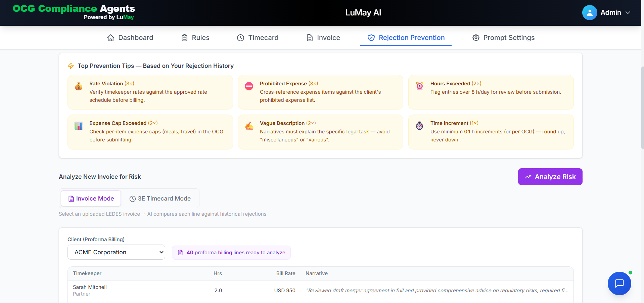Click the Analyze Risk button
The width and height of the screenshot is (644, 303).
(x=550, y=177)
